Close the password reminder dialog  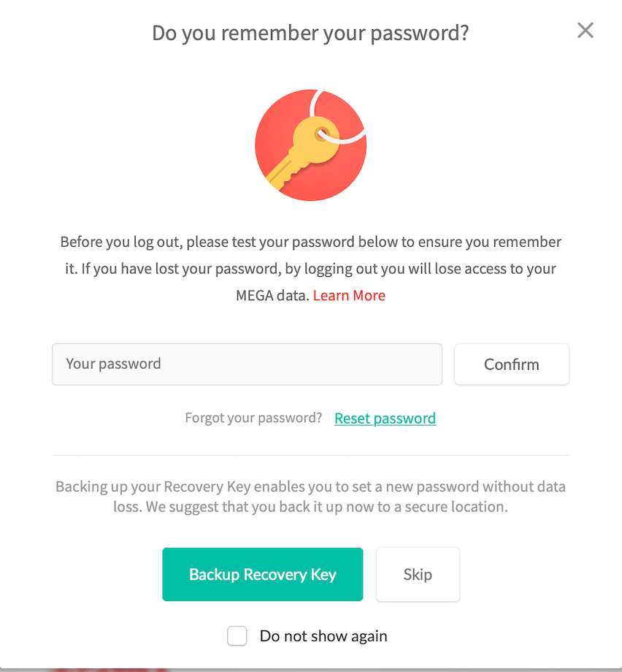tap(585, 31)
